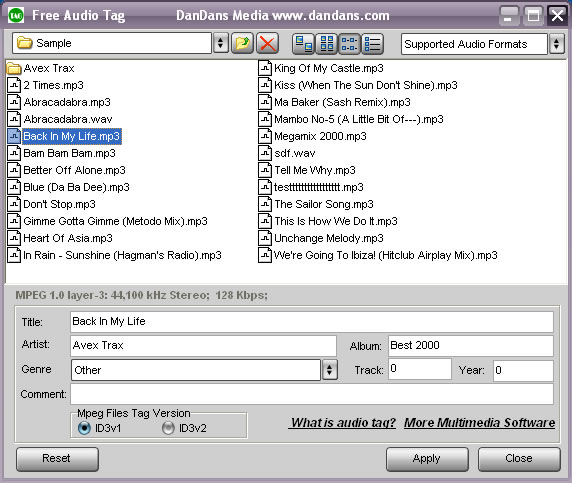Select We're Going To Ibiza! (Hitclub Airplay Mix).mp3

[x=386, y=255]
